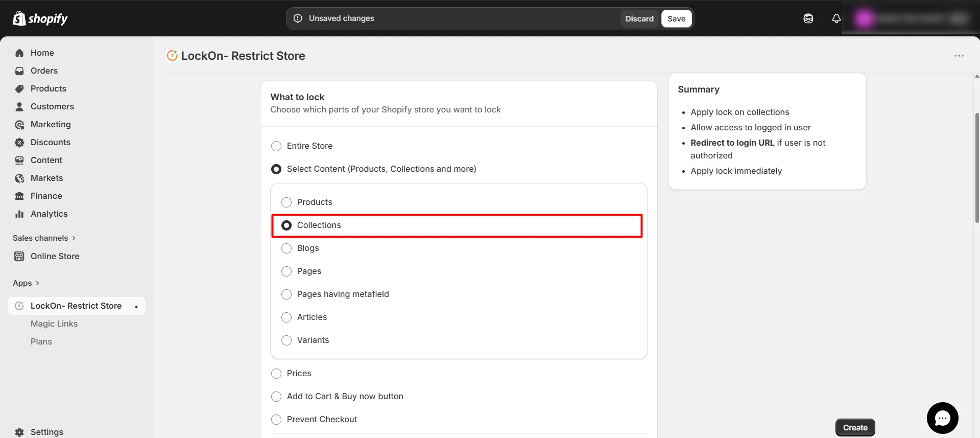Choose the Articles radio option
The width and height of the screenshot is (980, 438).
[x=286, y=317]
